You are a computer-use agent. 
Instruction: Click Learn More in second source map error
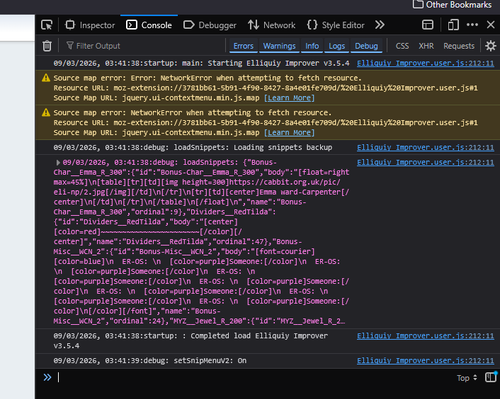pos(289,133)
